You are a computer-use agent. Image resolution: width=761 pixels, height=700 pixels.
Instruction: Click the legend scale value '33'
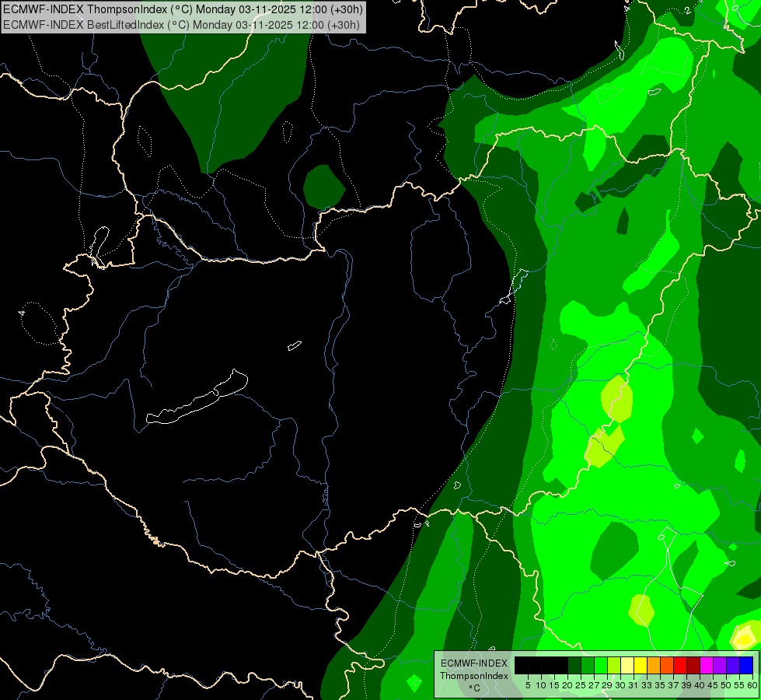point(647,685)
